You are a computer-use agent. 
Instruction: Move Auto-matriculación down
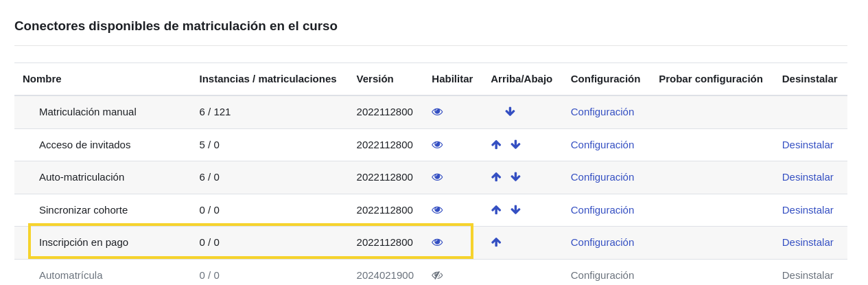pos(515,177)
